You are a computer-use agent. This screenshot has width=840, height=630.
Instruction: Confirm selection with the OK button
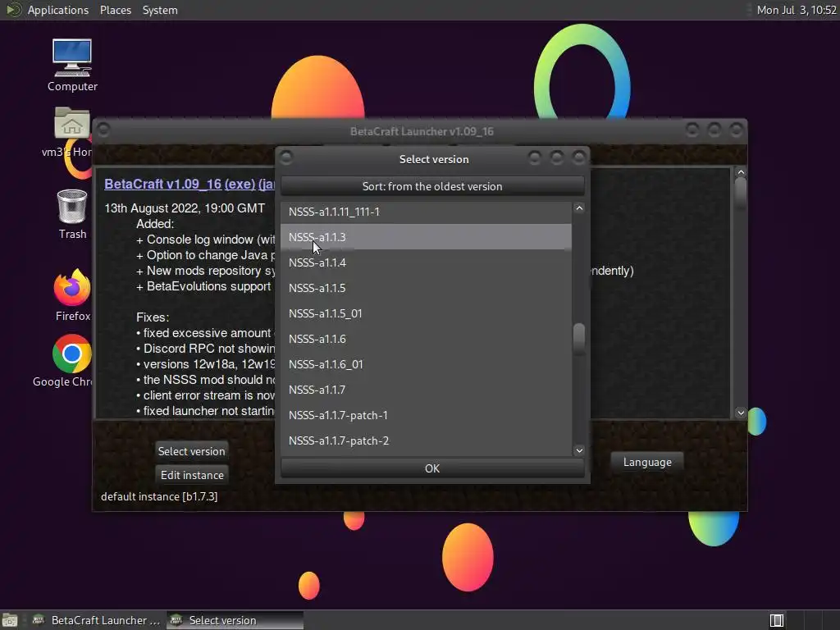[432, 468]
